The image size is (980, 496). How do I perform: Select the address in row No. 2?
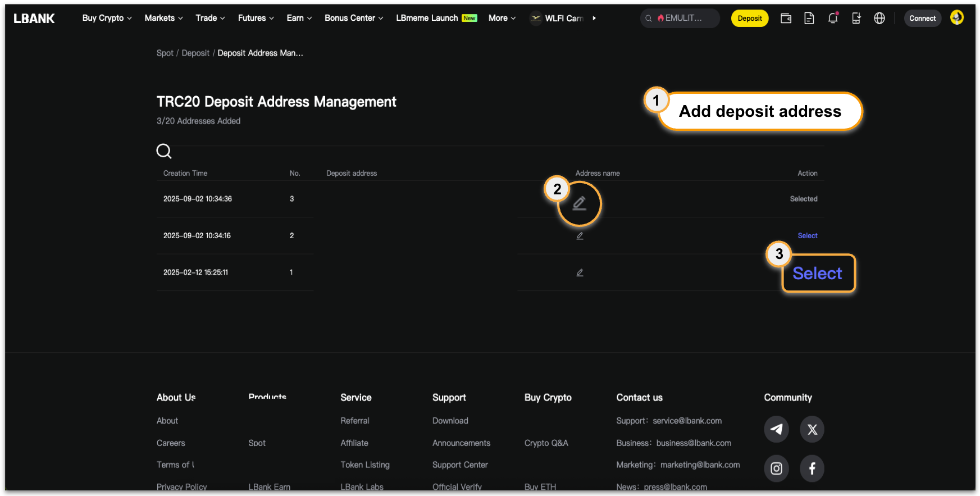point(808,236)
